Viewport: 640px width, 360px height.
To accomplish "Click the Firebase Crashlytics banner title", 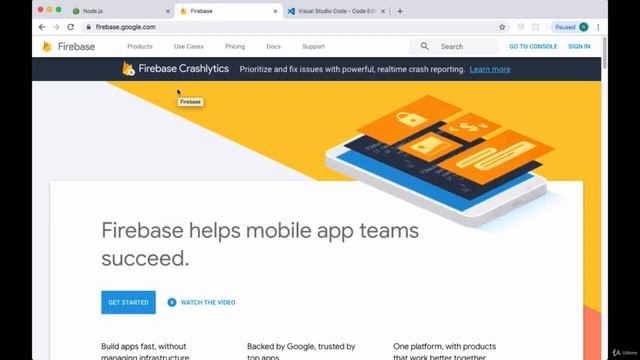I will (x=184, y=69).
